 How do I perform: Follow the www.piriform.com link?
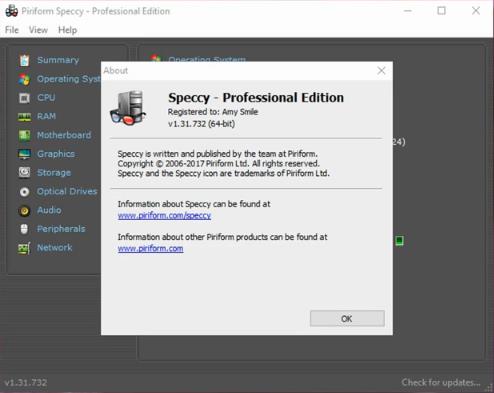coord(150,249)
